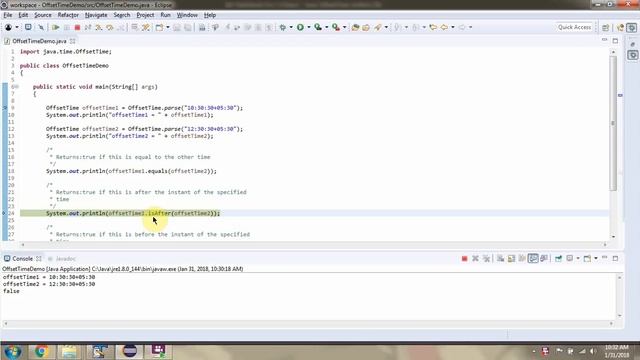Open the Display Selected Console dropdown
Viewport: 640px width, 360px height.
click(x=578, y=258)
